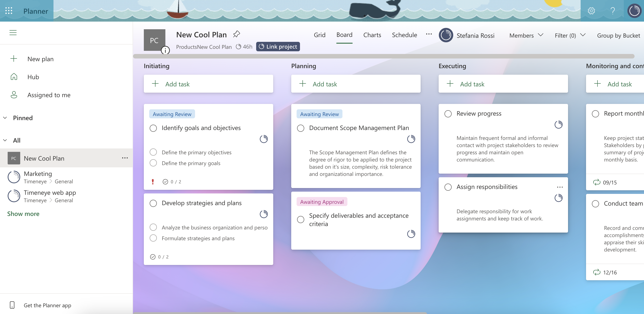
Task: Click Add task in Executing bucket
Action: 472,84
